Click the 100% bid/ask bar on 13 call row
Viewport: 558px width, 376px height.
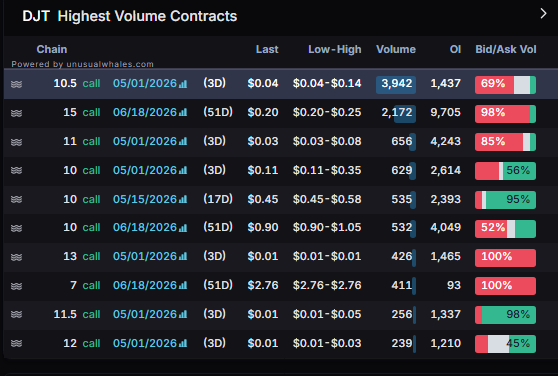505,258
